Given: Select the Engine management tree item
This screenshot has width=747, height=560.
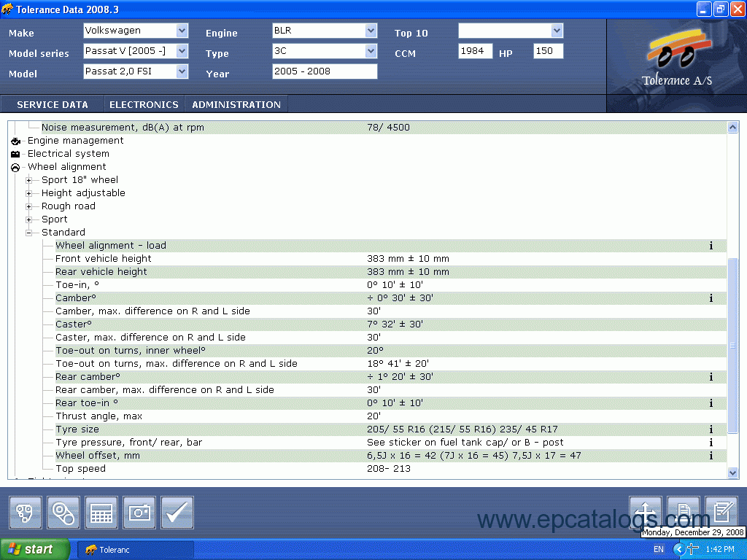Looking at the screenshot, I should pyautogui.click(x=75, y=141).
